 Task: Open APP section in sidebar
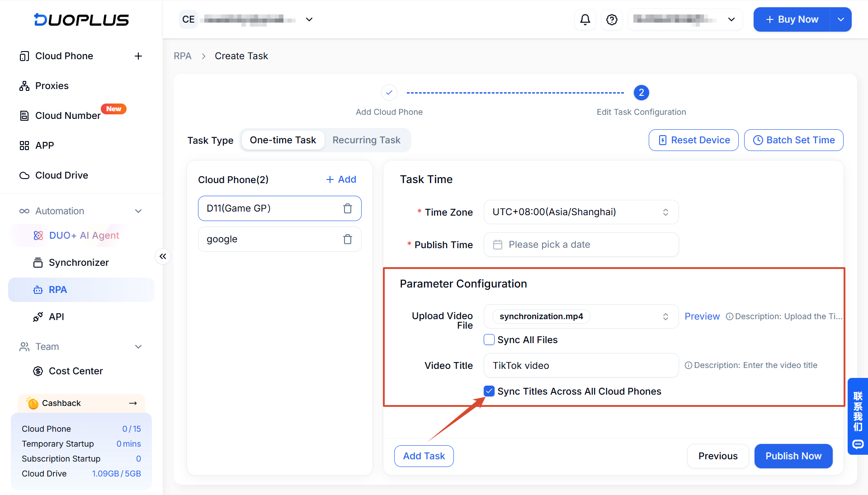(44, 146)
